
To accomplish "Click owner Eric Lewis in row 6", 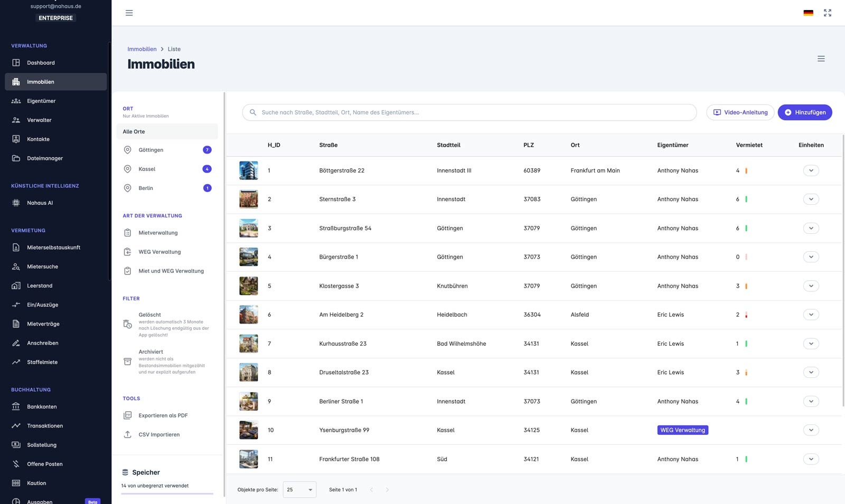I will (671, 315).
